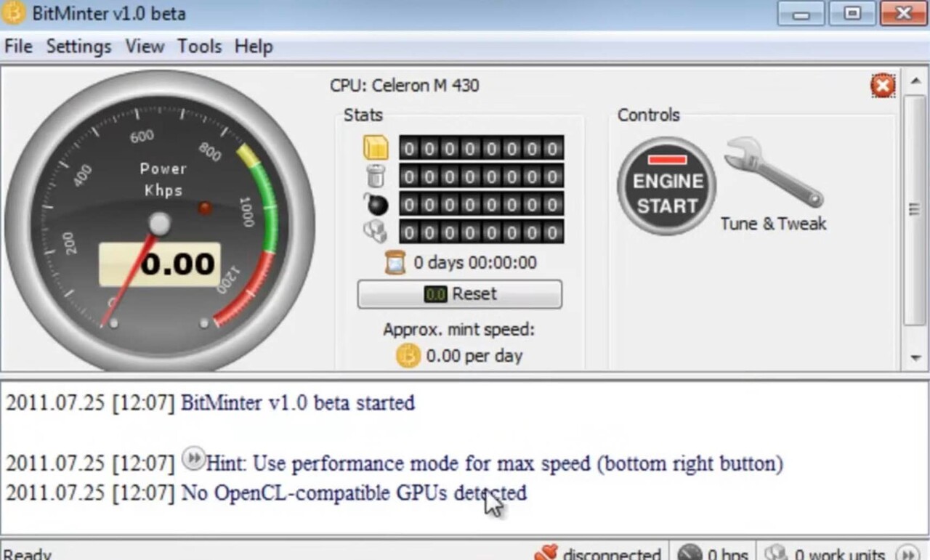
Task: Open the Settings menu
Action: pyautogui.click(x=78, y=46)
